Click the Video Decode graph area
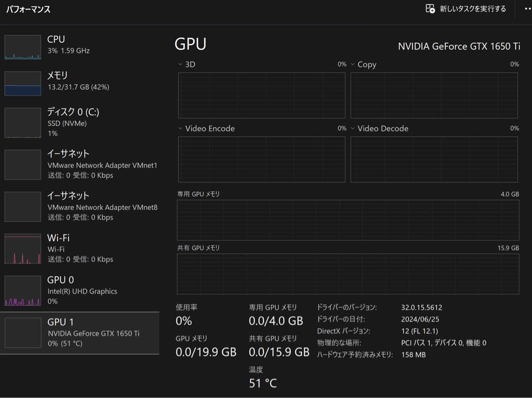This screenshot has width=532, height=398. tap(434, 159)
